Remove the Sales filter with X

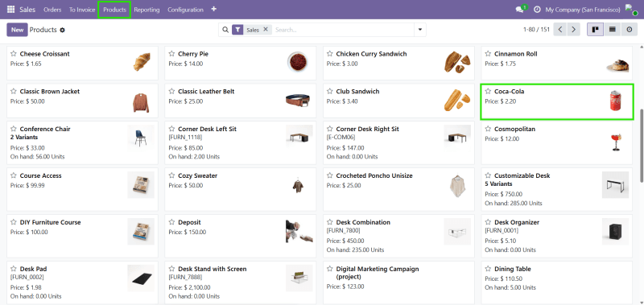pos(266,29)
